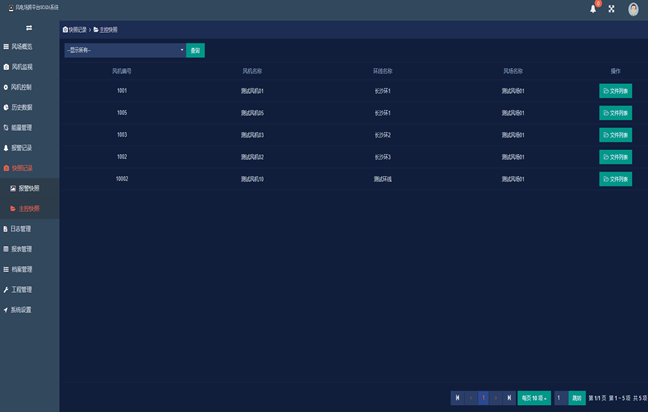Viewport: 648px width, 412px height.
Task: Open the notification bell alerts
Action: [593, 9]
